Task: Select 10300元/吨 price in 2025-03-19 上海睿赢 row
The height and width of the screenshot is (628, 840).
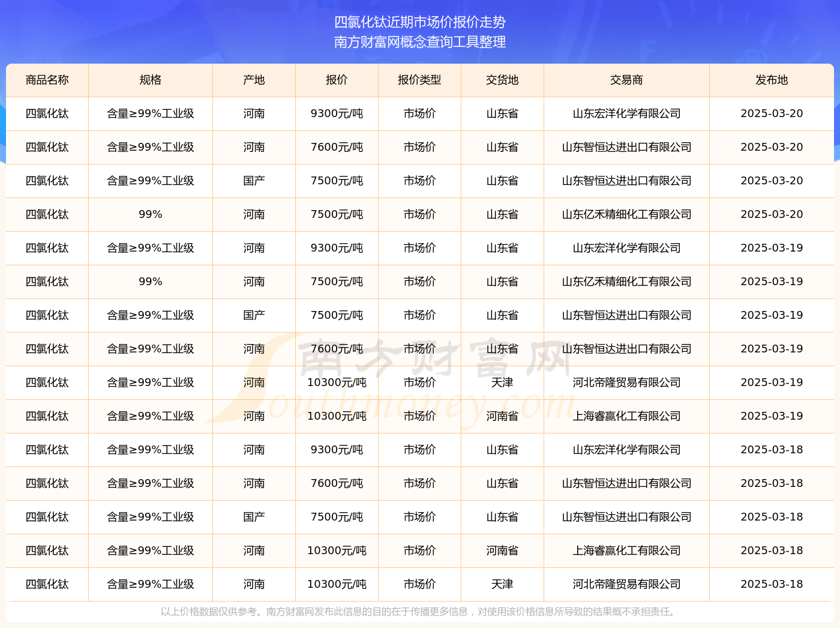Action: click(x=337, y=416)
